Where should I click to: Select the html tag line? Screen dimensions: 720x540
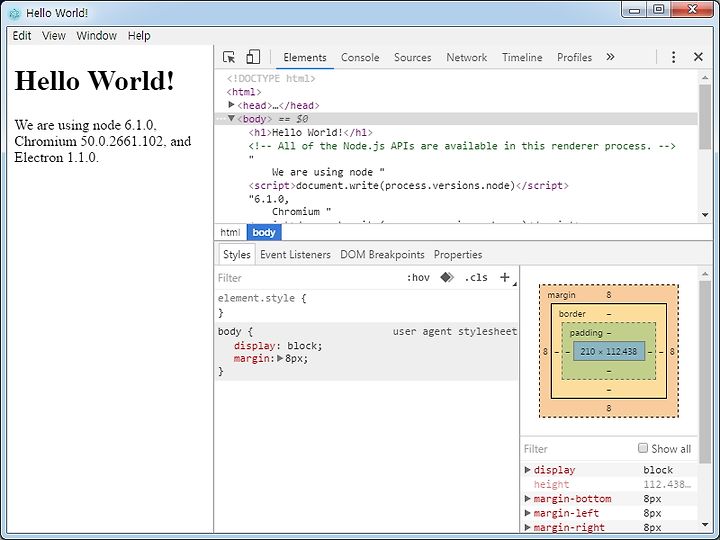coord(244,92)
